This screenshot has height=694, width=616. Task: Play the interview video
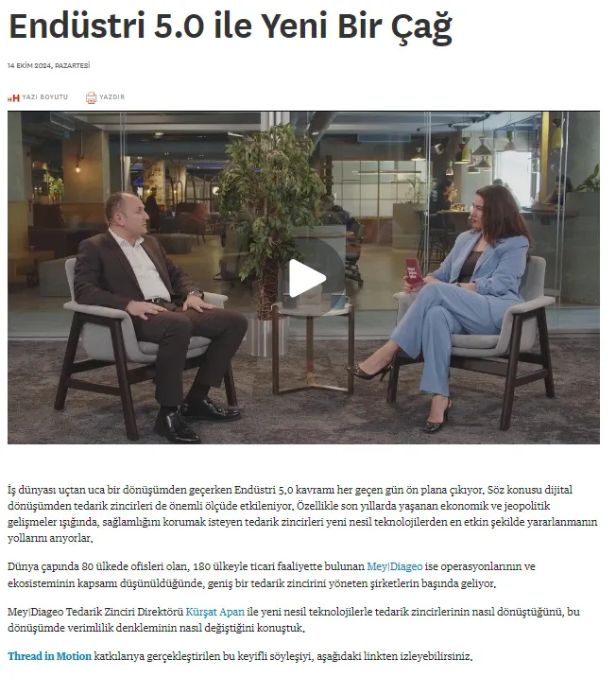coord(307,278)
